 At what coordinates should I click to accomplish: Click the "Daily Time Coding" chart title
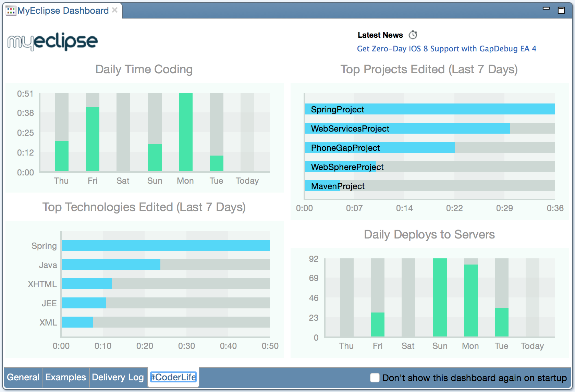(x=144, y=69)
